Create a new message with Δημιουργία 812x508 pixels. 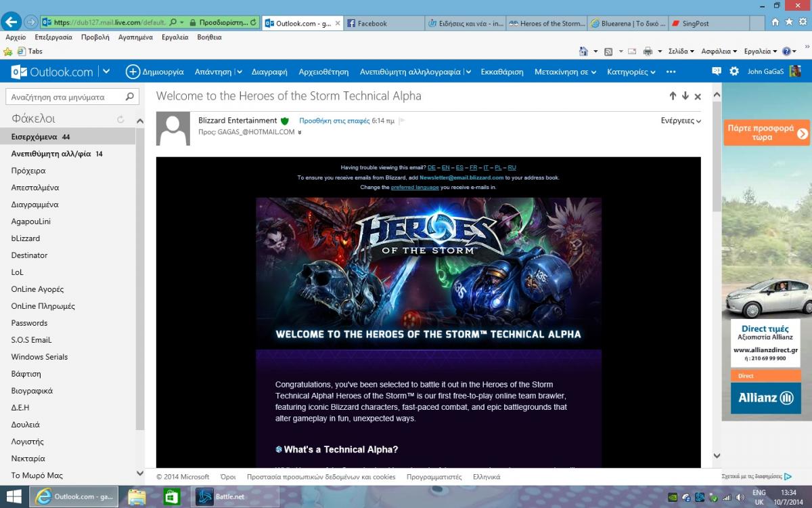tap(155, 71)
